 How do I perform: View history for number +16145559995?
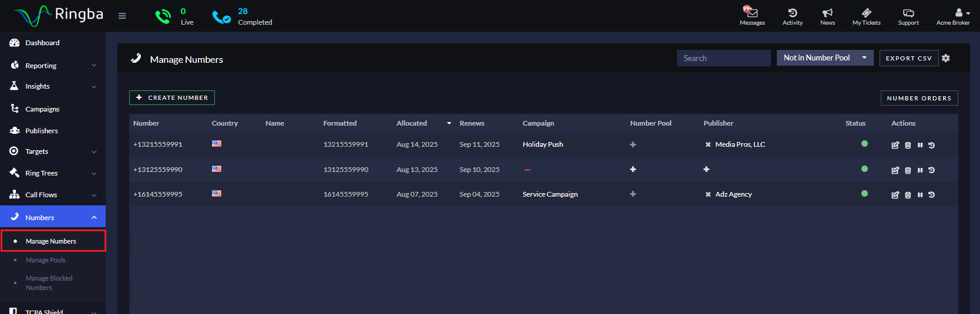tap(931, 195)
